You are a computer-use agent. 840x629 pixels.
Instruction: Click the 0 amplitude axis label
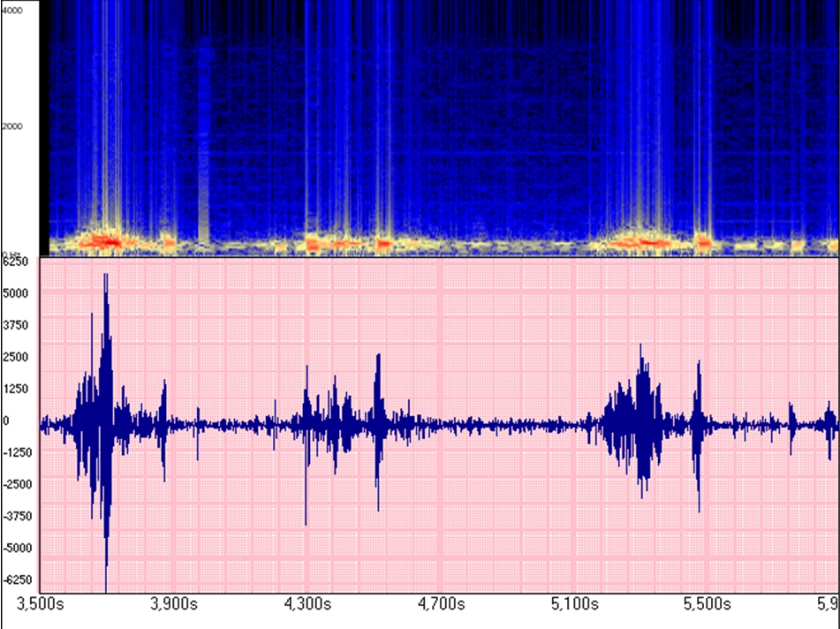pos(6,421)
